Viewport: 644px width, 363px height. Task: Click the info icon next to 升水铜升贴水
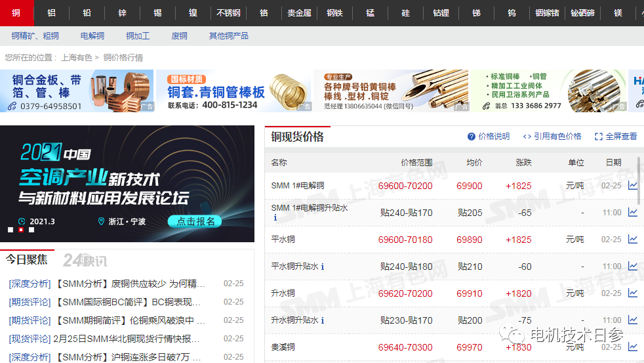[x=323, y=320]
